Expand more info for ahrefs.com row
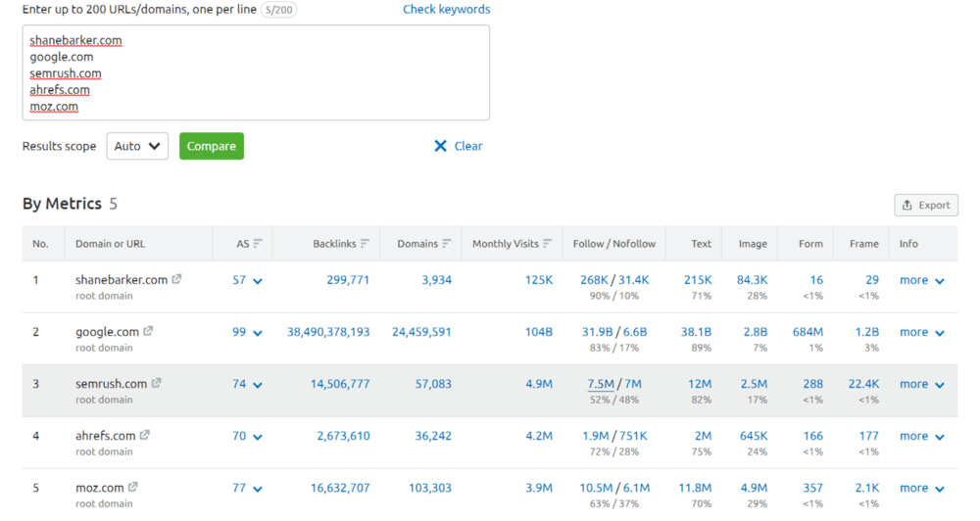Viewport: 980px width, 521px height. click(x=922, y=436)
